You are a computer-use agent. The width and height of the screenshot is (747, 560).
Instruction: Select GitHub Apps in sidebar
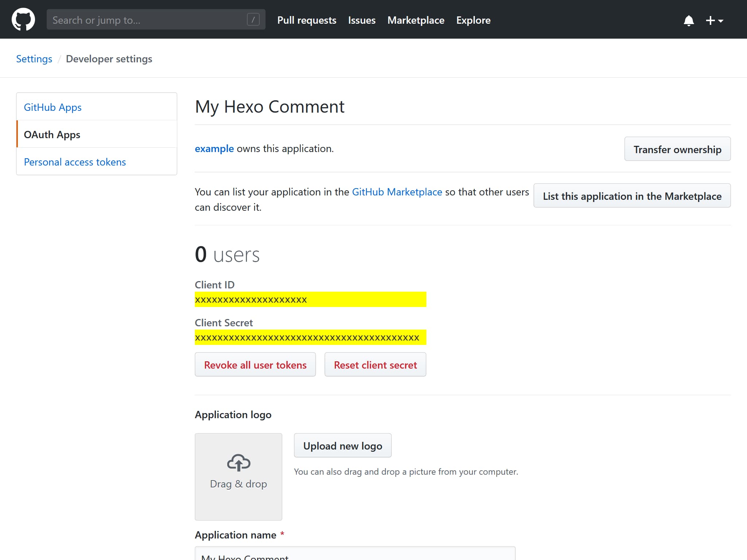(53, 107)
